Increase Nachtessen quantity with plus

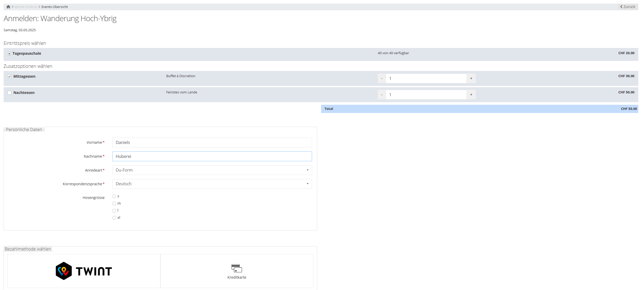(471, 95)
